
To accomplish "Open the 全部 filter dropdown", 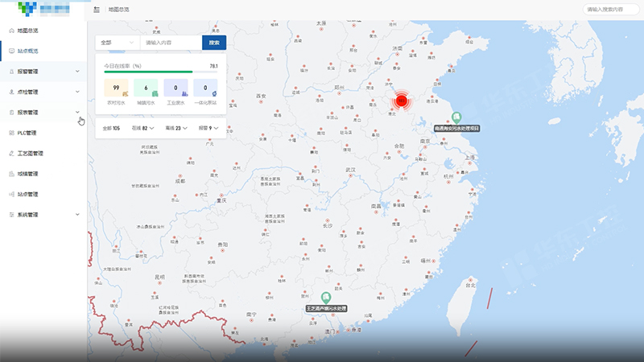I will click(114, 42).
